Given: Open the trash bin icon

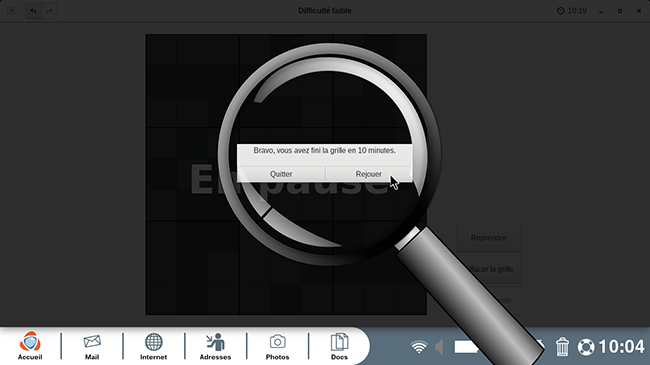Looking at the screenshot, I should click(x=562, y=346).
